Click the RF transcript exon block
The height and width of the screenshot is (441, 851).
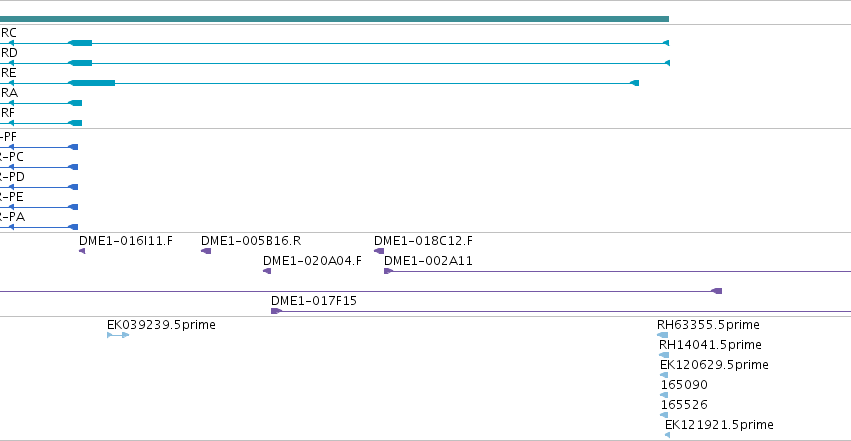[x=75, y=123]
